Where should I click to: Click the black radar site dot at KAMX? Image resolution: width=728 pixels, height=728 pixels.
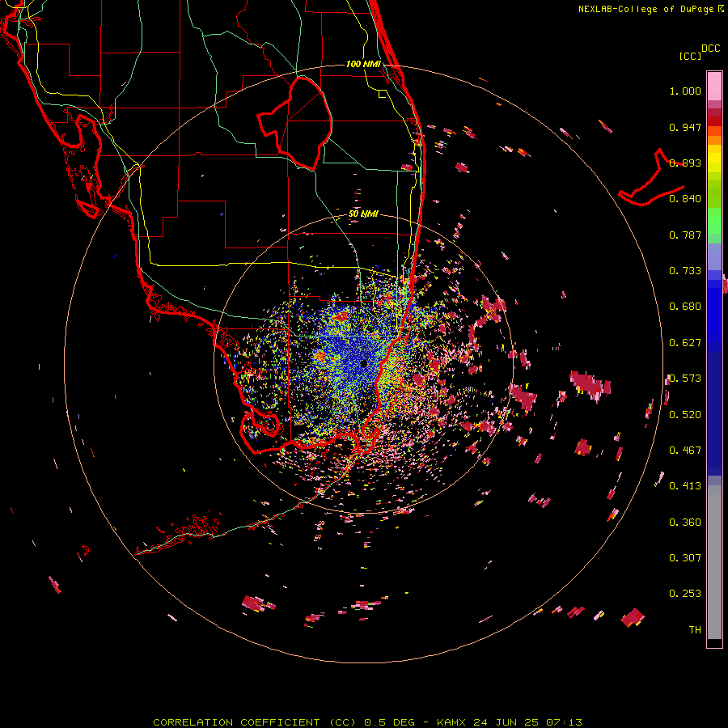pos(364,363)
